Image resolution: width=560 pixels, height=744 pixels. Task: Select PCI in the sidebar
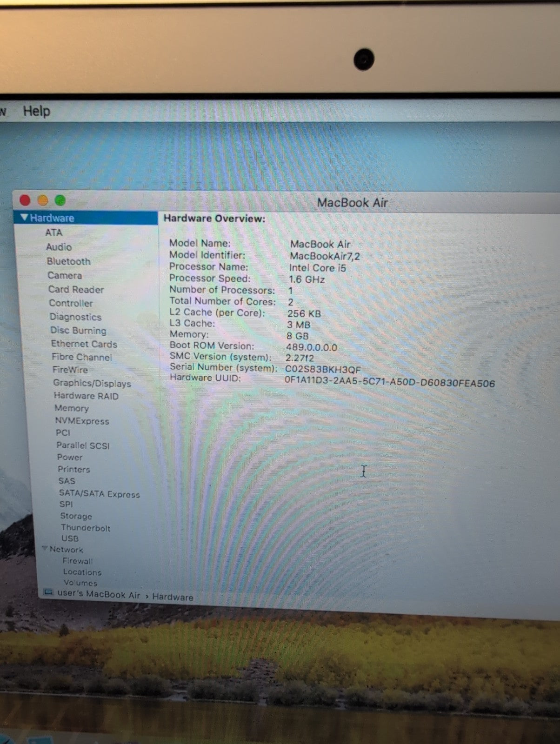click(63, 433)
